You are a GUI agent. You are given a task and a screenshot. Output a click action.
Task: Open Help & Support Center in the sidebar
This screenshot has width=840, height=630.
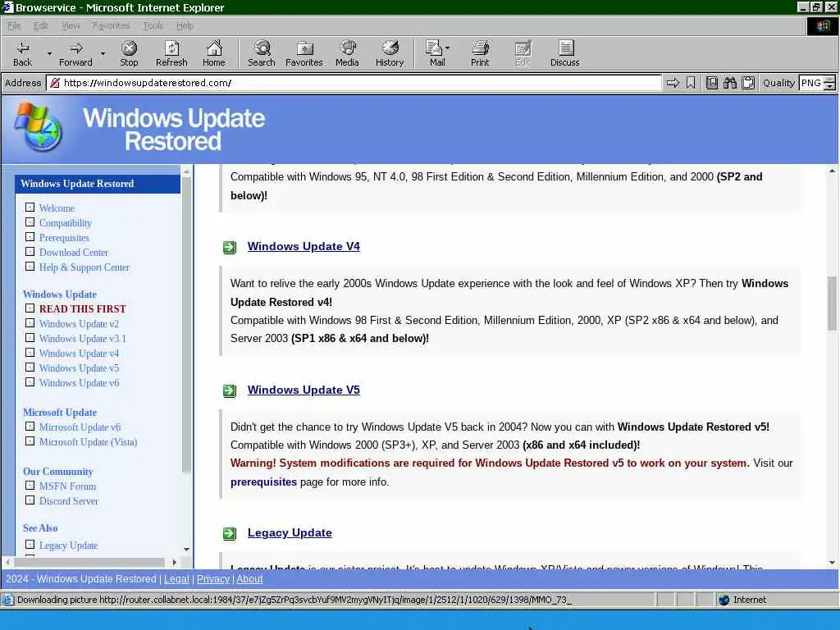tap(84, 267)
